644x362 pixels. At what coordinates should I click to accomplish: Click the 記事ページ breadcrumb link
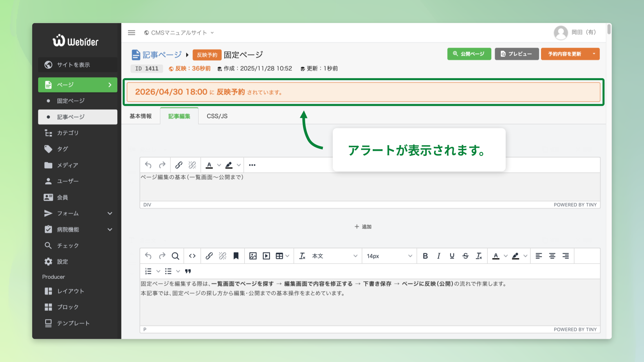click(157, 55)
